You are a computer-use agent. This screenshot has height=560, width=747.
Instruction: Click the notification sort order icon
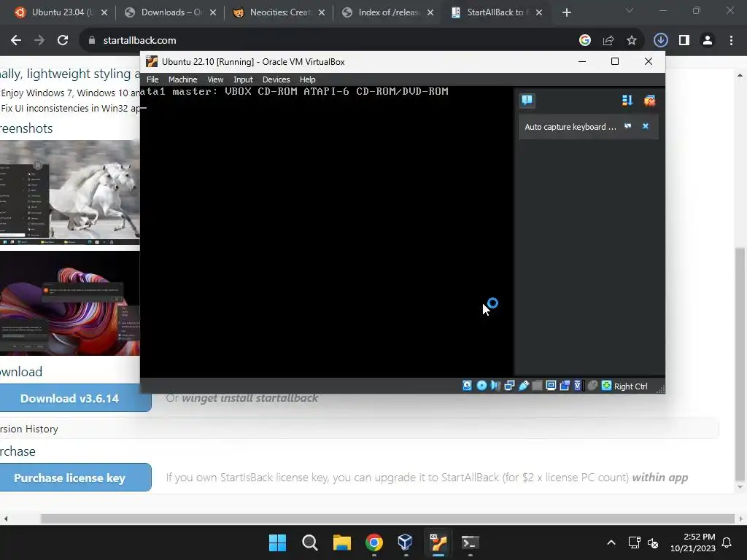[x=627, y=100]
